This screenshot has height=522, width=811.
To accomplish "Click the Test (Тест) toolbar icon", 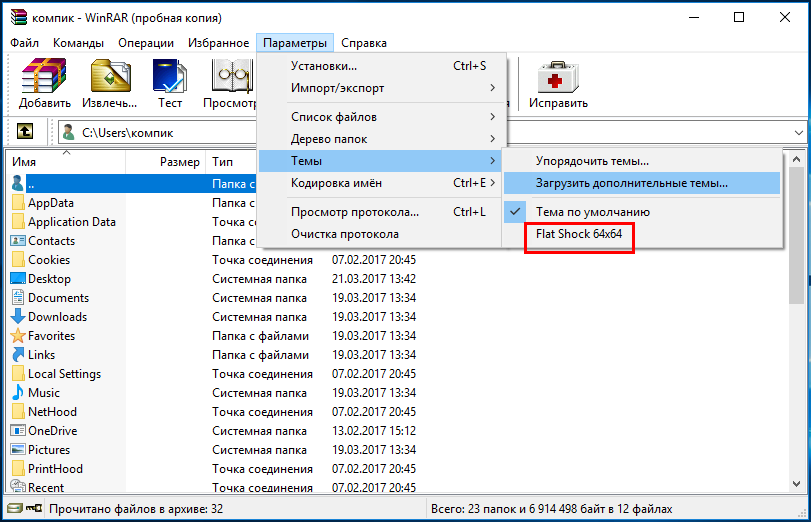I will 170,76.
